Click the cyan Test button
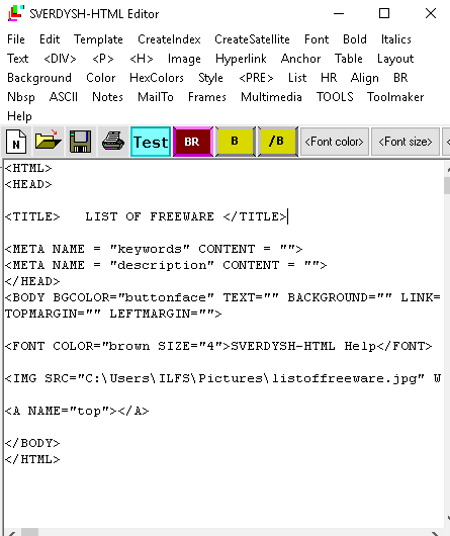This screenshot has height=536, width=450. point(151,142)
